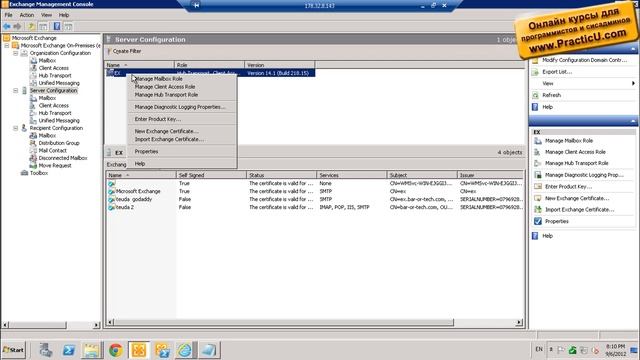
Task: Select Mail Contact in the tree
Action: coord(52,151)
